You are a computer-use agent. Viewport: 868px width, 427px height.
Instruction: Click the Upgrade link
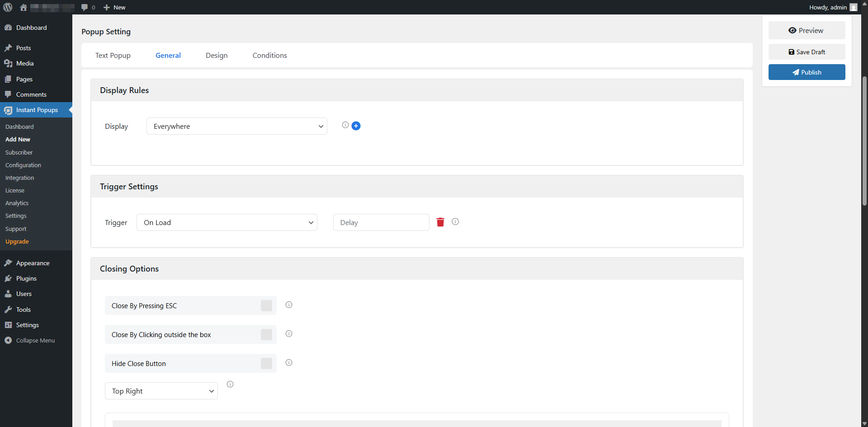(x=17, y=242)
